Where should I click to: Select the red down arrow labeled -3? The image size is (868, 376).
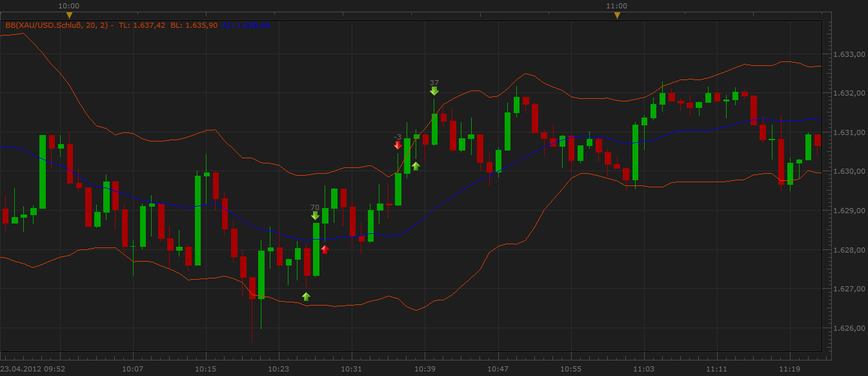pos(398,145)
